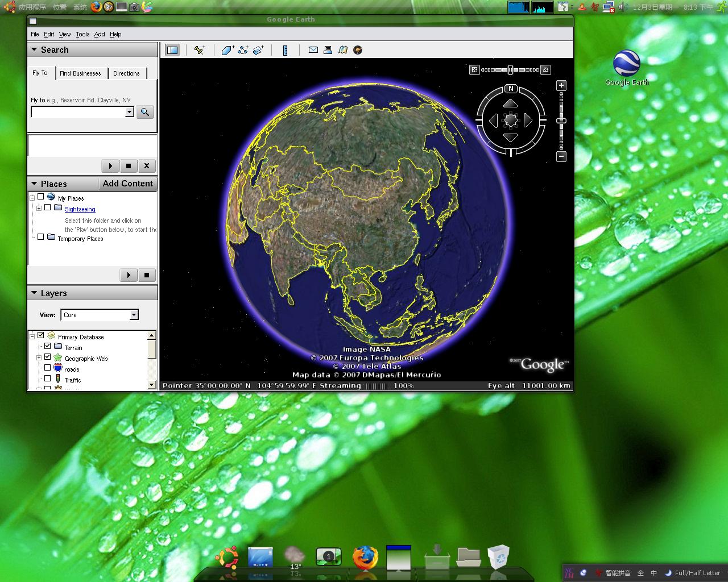
Task: Uncheck the Terrain layer
Action: [x=48, y=346]
